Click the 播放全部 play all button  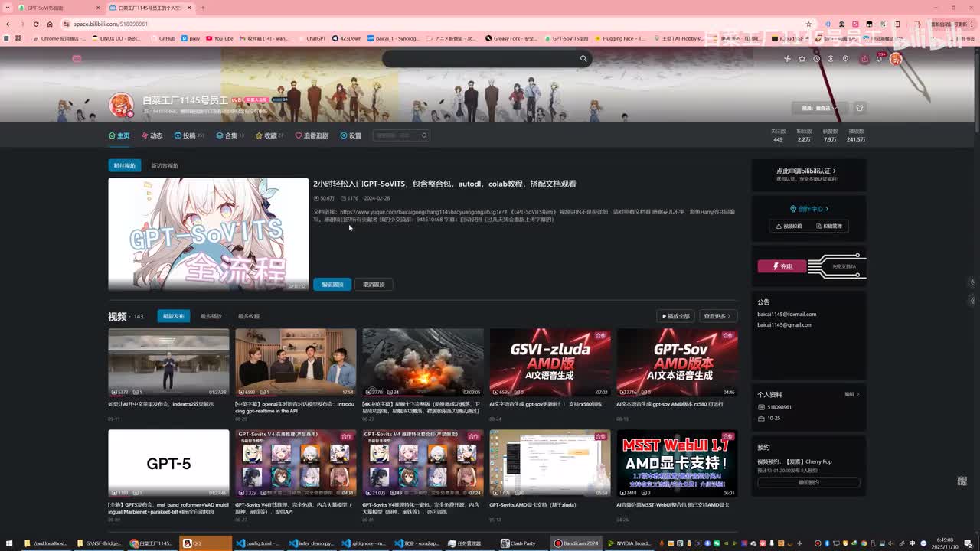pyautogui.click(x=675, y=316)
